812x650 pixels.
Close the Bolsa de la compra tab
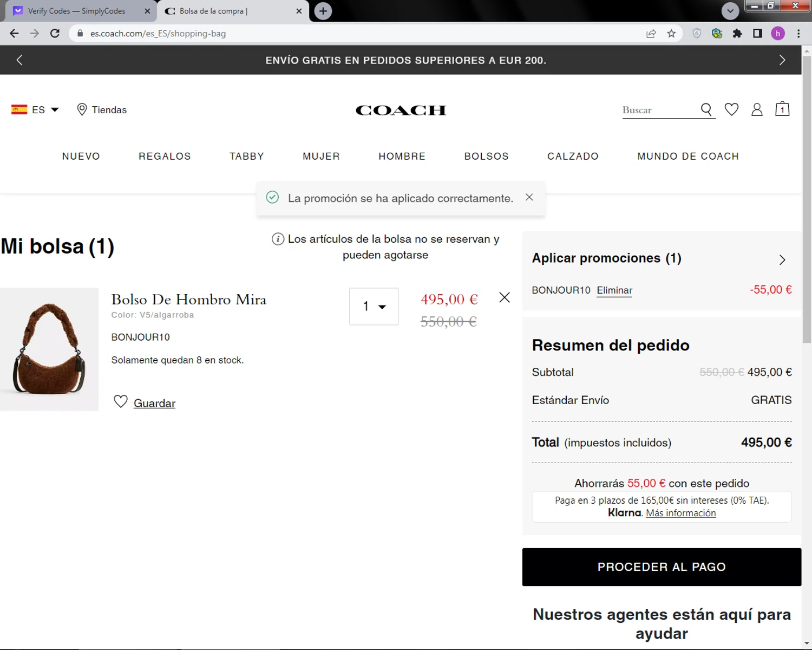coord(299,11)
